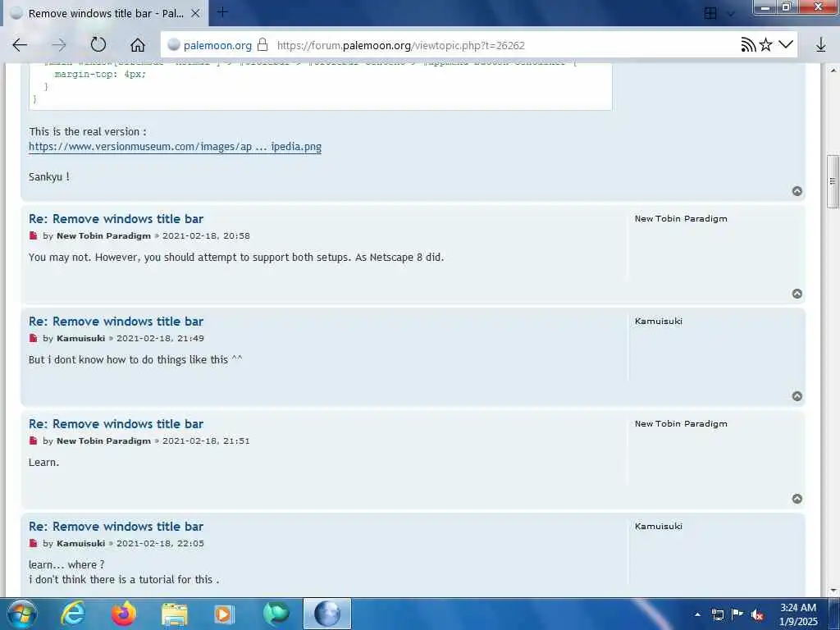Open Kamuisuki author link at 21:49
This screenshot has width=840, height=630.
tap(81, 338)
